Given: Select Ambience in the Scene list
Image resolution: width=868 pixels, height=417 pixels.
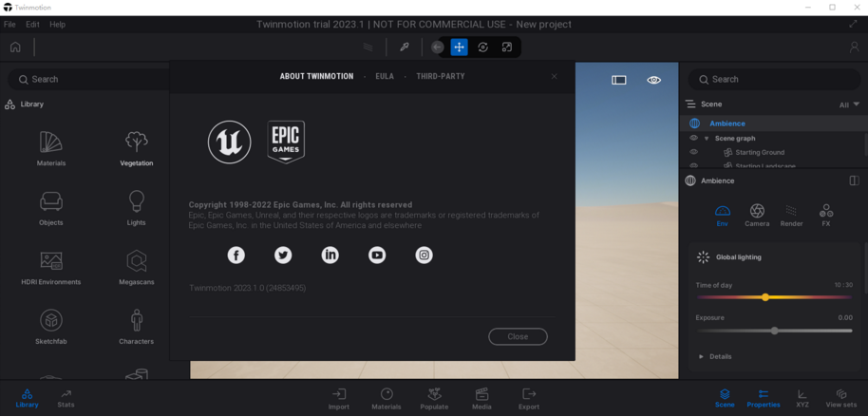Looking at the screenshot, I should (773, 123).
